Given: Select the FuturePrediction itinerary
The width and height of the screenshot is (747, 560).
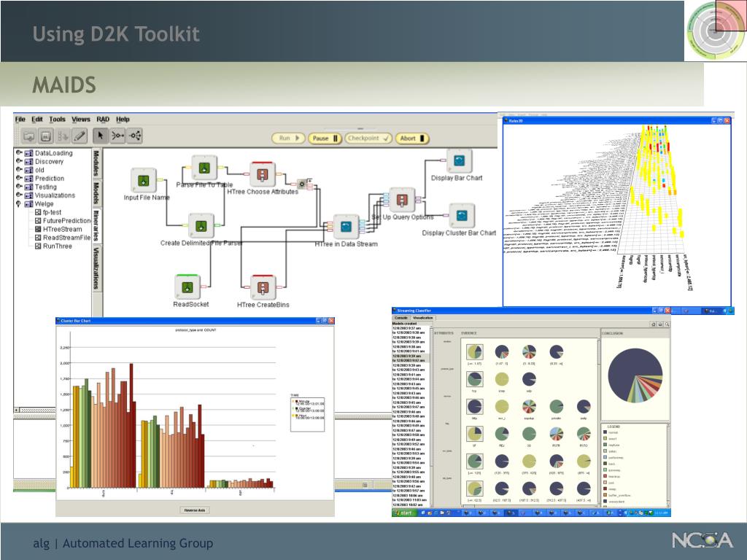Looking at the screenshot, I should click(x=63, y=221).
